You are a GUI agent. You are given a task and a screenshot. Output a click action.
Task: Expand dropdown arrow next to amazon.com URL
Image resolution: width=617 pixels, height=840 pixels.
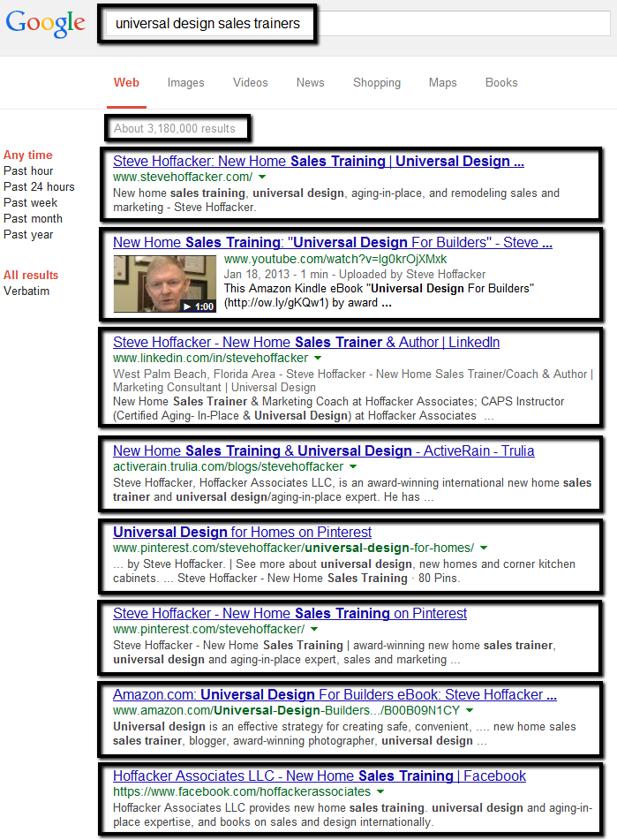click(470, 710)
